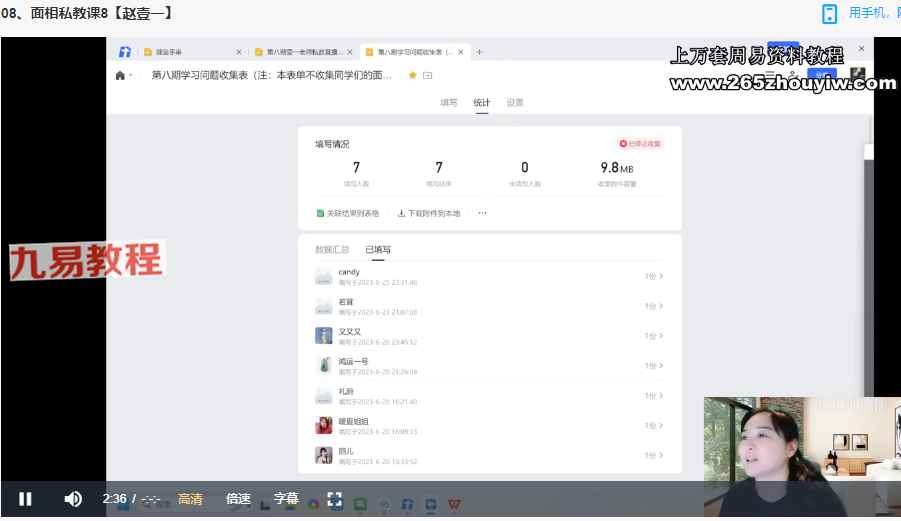901x521 pixels.
Task: Switch to the 设置 tab
Action: point(514,102)
